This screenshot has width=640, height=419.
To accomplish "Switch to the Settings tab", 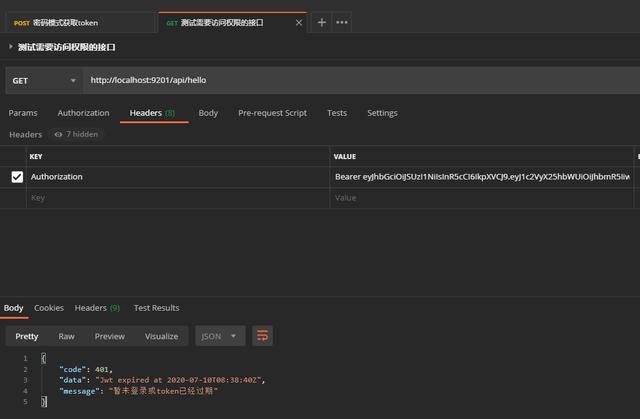I will click(x=382, y=113).
